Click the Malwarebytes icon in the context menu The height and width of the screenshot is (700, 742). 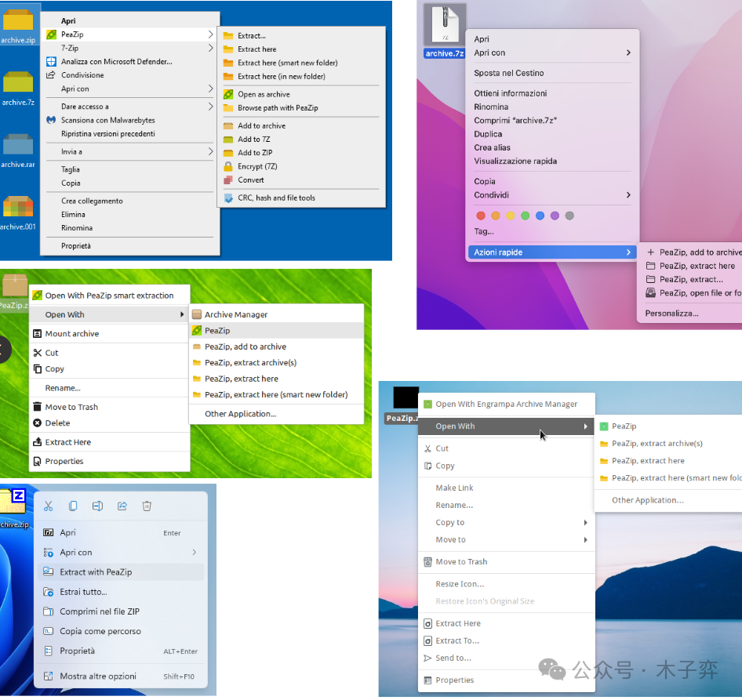pyautogui.click(x=51, y=120)
